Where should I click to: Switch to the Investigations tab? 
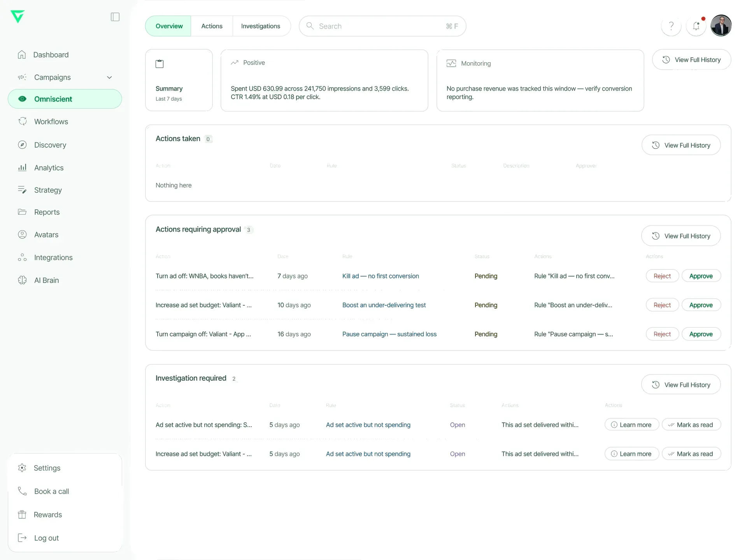pyautogui.click(x=261, y=26)
